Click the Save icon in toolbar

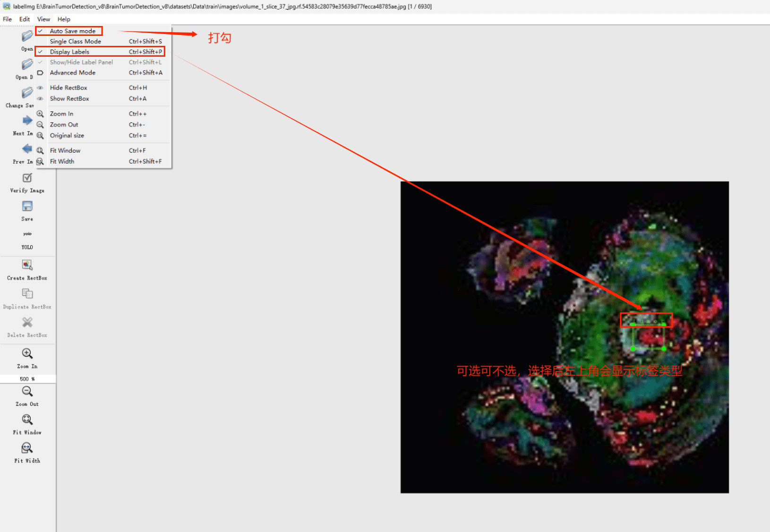click(x=27, y=206)
